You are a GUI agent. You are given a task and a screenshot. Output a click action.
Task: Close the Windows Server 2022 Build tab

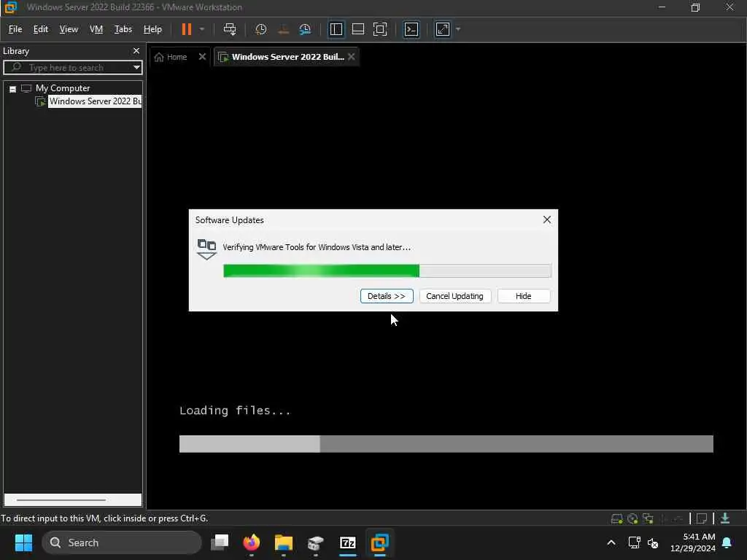click(x=351, y=57)
